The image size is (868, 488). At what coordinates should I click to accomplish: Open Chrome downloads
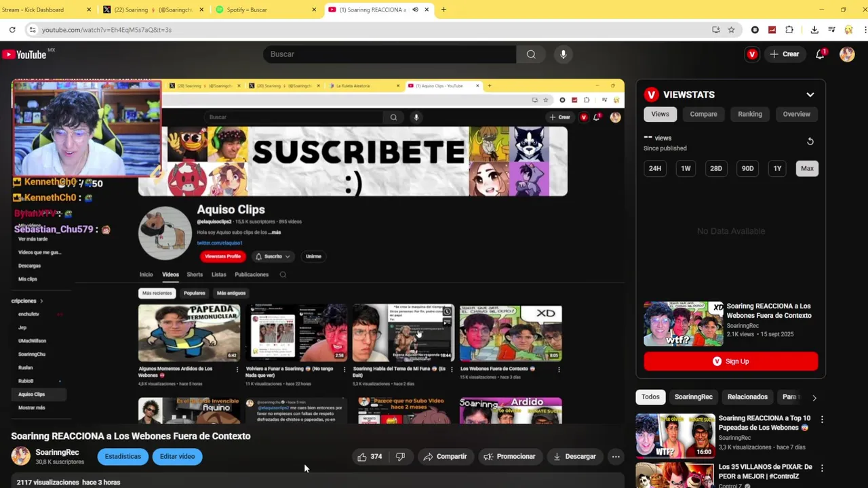814,30
